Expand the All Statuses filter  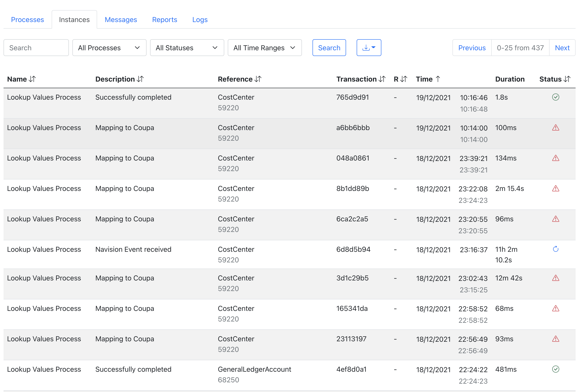[187, 48]
